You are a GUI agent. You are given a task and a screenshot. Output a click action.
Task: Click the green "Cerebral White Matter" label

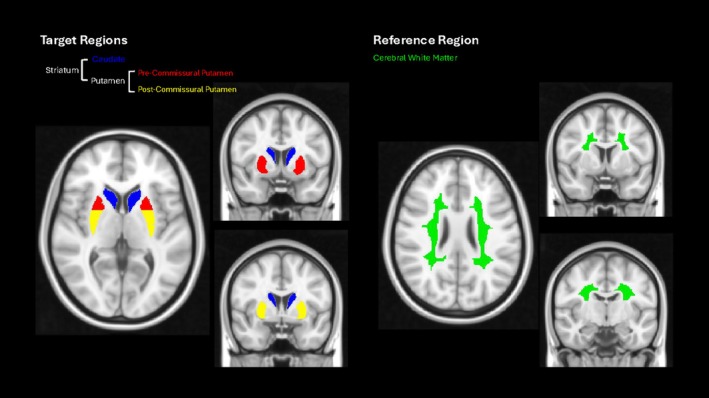point(415,58)
